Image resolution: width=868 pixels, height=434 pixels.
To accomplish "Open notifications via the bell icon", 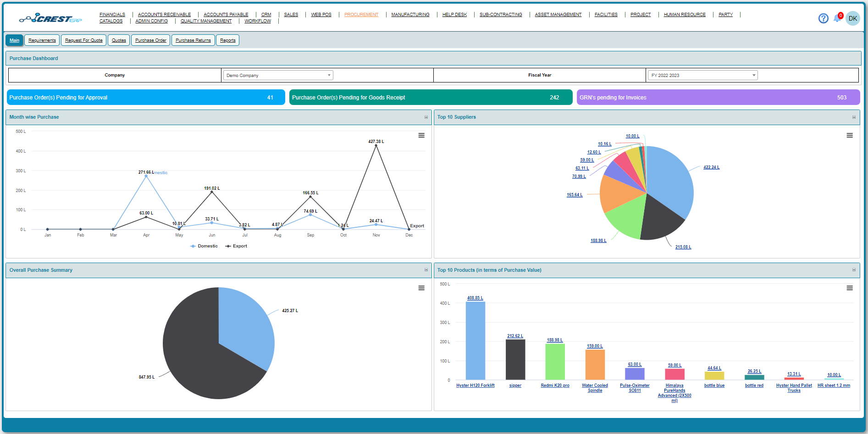I will tap(837, 18).
